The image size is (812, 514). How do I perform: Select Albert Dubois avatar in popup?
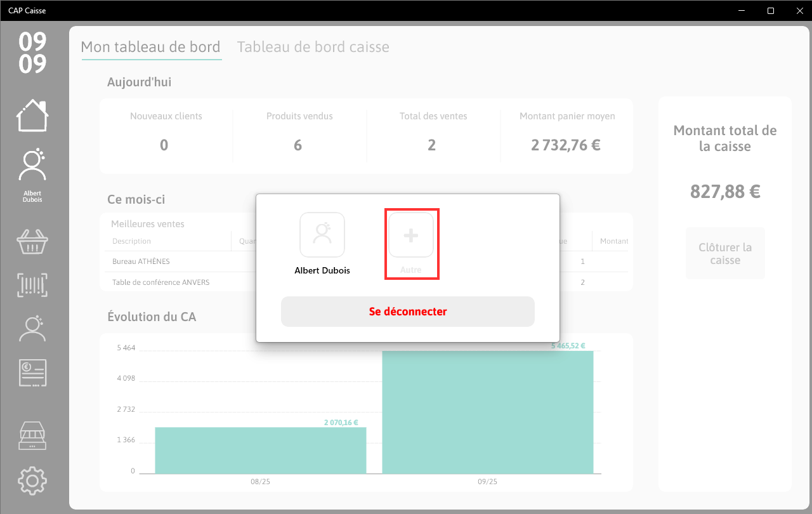[x=322, y=235]
